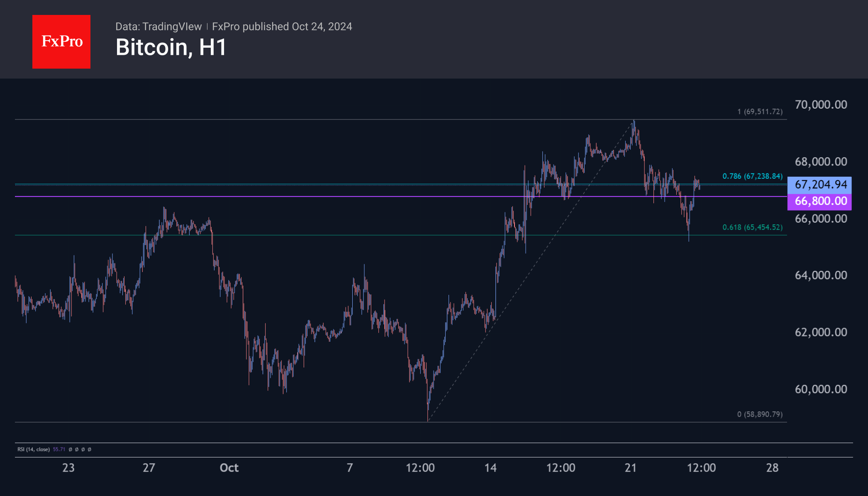This screenshot has height=496, width=868.
Task: Click the 70,000.00 price axis label
Action: [821, 105]
